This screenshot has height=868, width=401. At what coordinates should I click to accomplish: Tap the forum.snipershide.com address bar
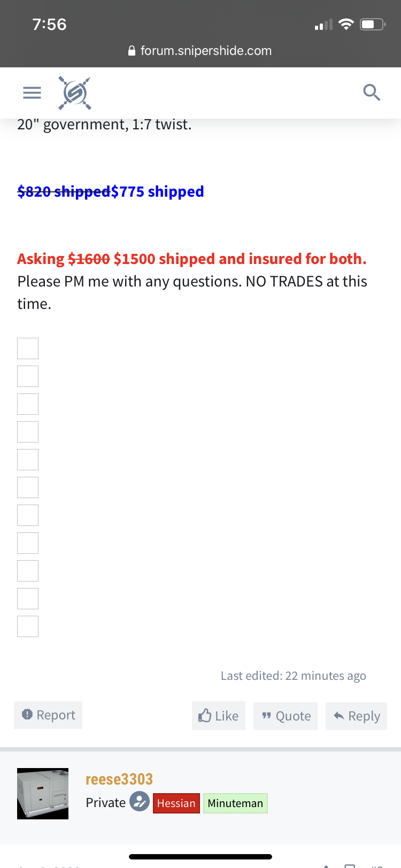tap(200, 51)
